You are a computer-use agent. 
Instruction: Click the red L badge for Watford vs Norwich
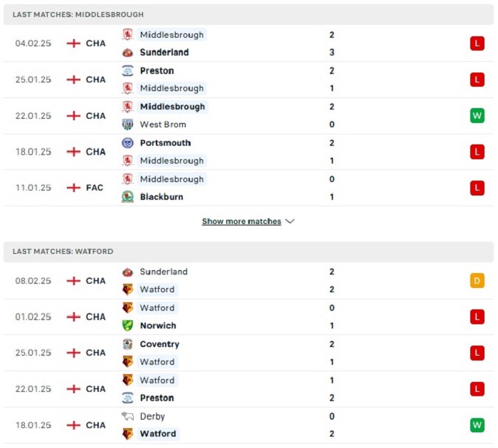(477, 316)
